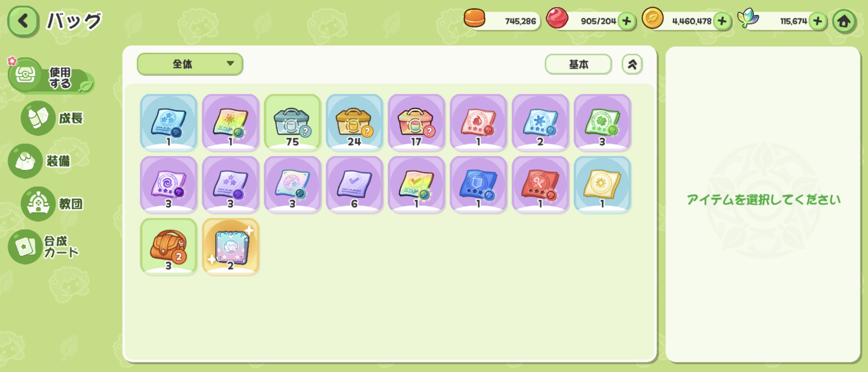868x372 pixels.
Task: Switch to the 成長 tab
Action: coord(52,118)
